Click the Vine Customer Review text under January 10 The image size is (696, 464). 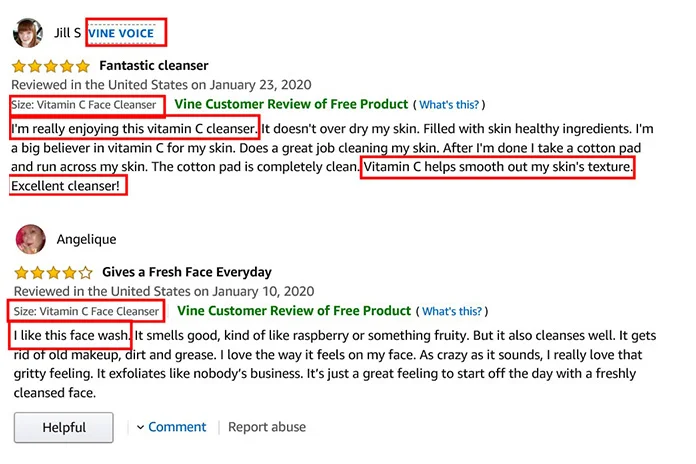pos(294,311)
